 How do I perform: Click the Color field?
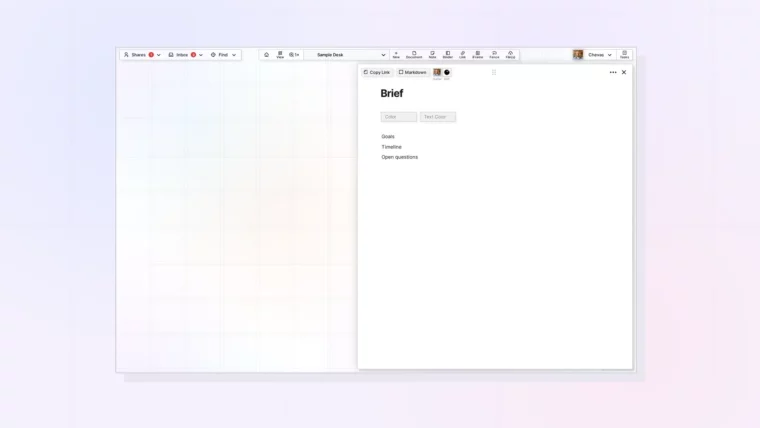398,117
